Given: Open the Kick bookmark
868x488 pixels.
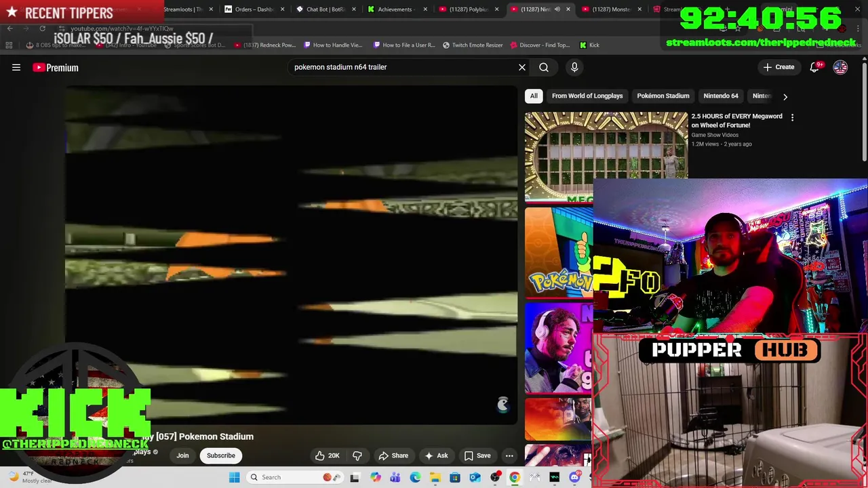Looking at the screenshot, I should coord(589,45).
